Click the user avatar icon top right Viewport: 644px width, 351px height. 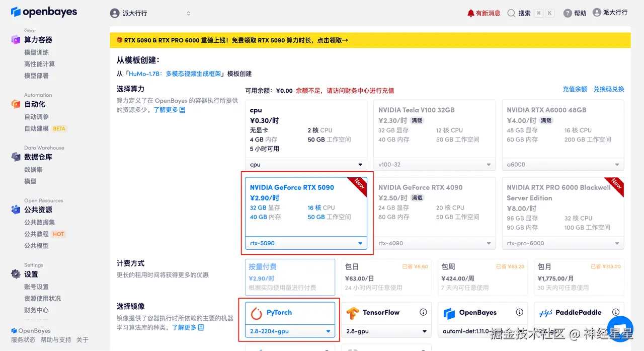pyautogui.click(x=597, y=13)
